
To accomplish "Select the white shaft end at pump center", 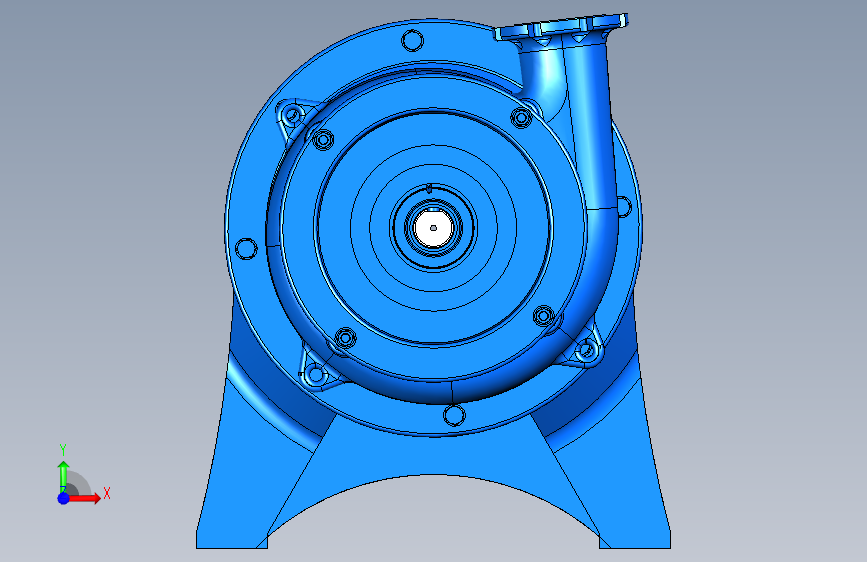I will (434, 228).
